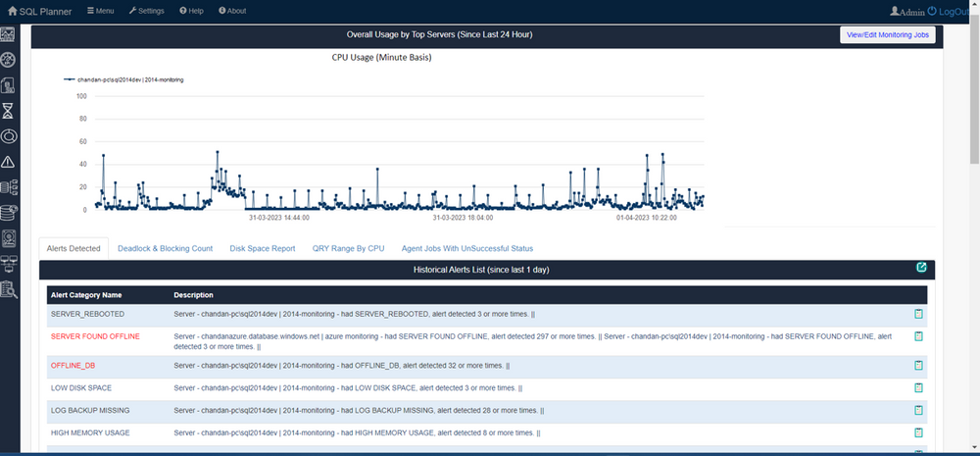Open the Help menu in navbar

click(191, 11)
